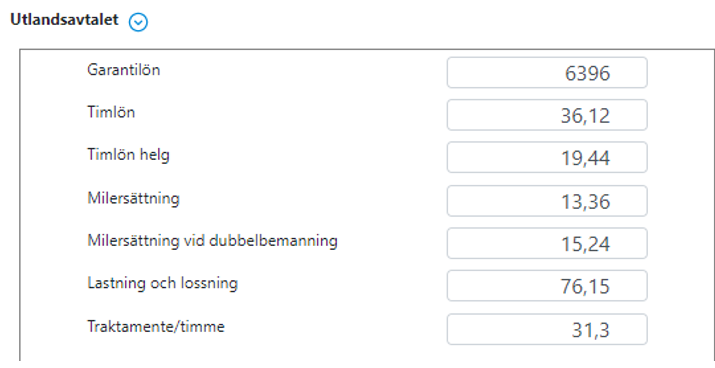The width and height of the screenshot is (715, 368).
Task: Select the Garantilön label
Action: [124, 70]
